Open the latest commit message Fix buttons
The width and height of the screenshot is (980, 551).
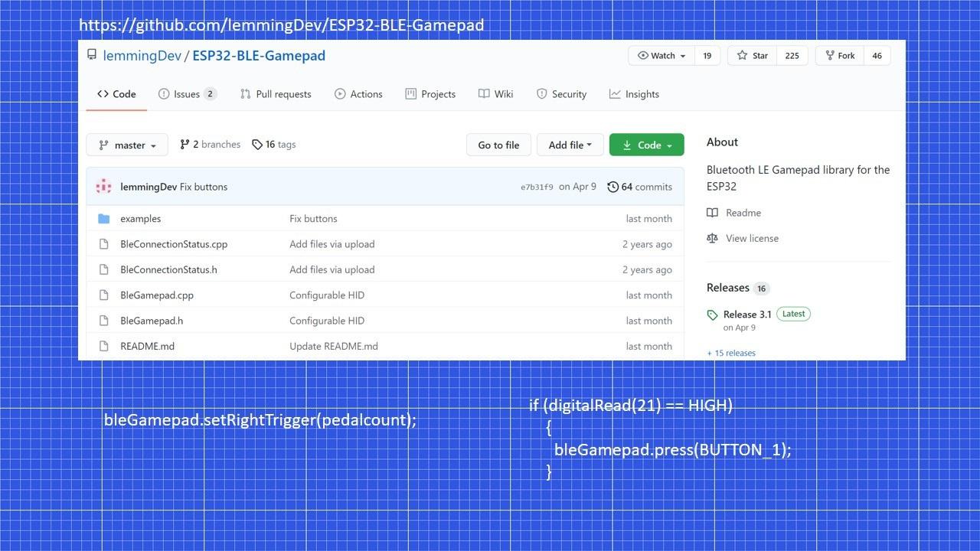(x=204, y=187)
